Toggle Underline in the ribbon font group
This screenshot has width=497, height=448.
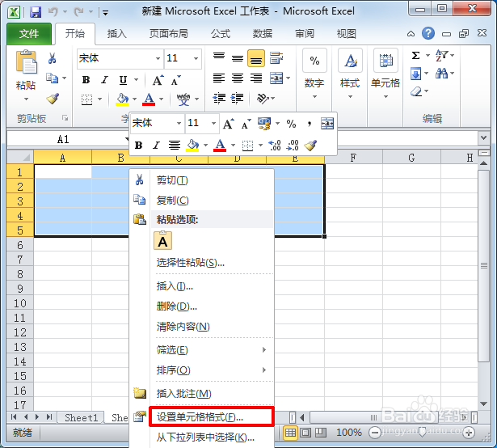tap(123, 80)
